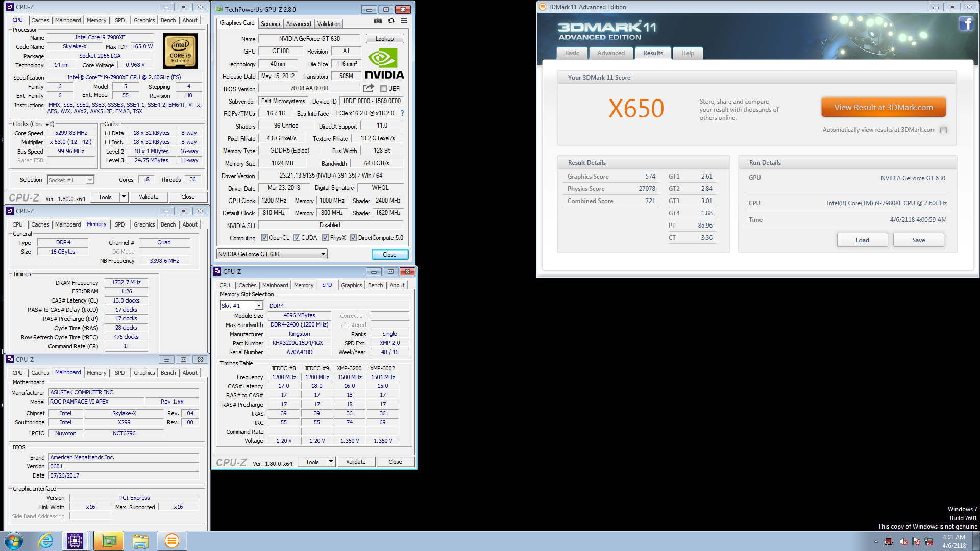Image resolution: width=980 pixels, height=551 pixels.
Task: Click the muted volume tray icon
Action: click(x=903, y=542)
